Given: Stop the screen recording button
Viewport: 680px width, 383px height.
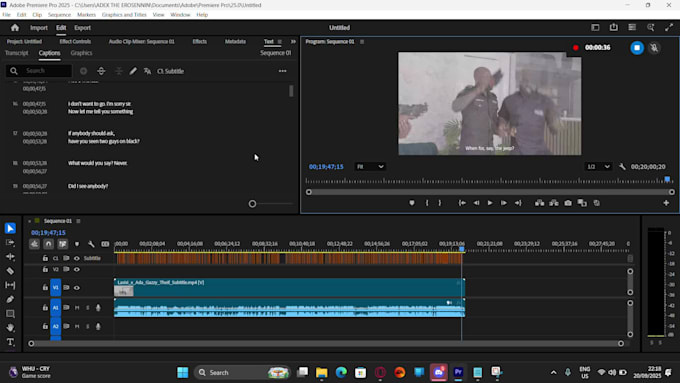Looking at the screenshot, I should [637, 48].
